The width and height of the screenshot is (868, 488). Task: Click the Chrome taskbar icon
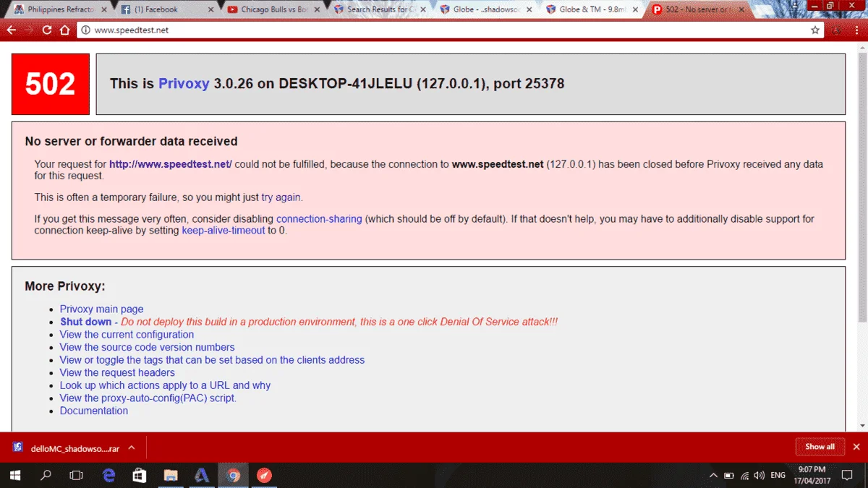(x=233, y=475)
